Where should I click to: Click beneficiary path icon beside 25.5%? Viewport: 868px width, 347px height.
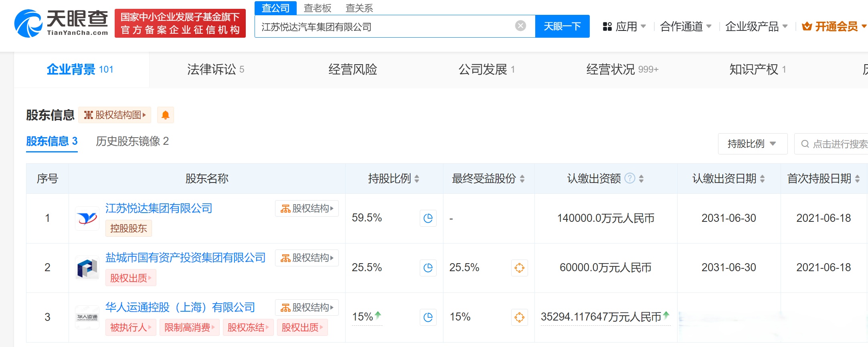[519, 268]
